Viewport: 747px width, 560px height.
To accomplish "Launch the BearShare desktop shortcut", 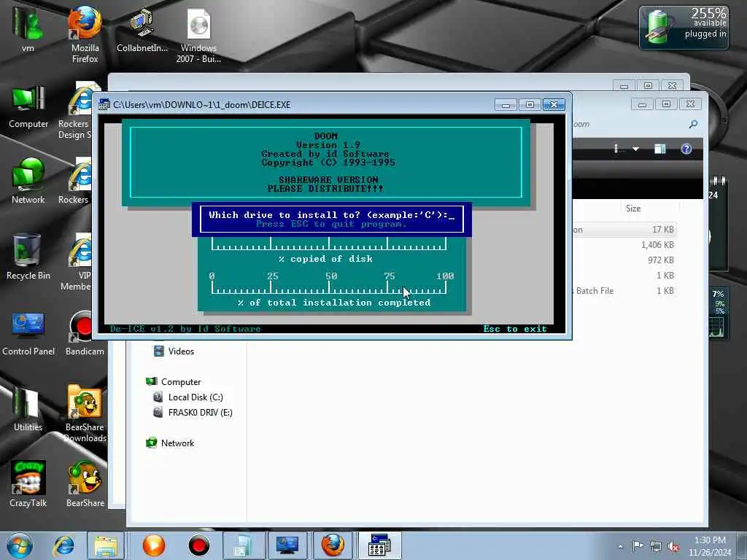I will [85, 484].
